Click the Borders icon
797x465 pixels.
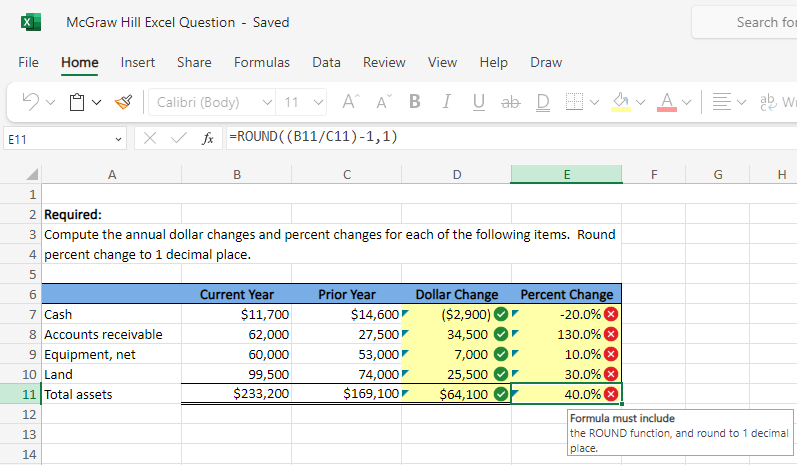pyautogui.click(x=574, y=102)
